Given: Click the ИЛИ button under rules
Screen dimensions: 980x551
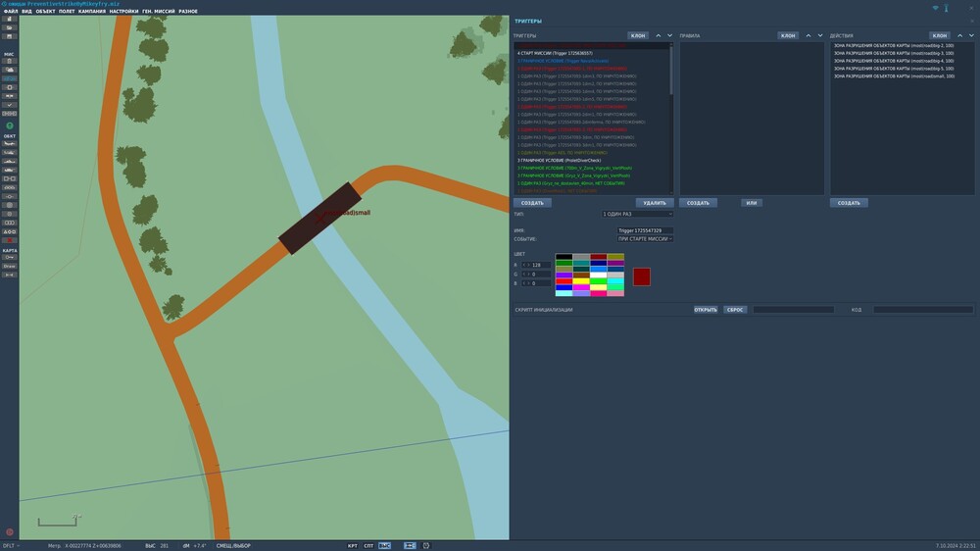Looking at the screenshot, I should (x=752, y=203).
